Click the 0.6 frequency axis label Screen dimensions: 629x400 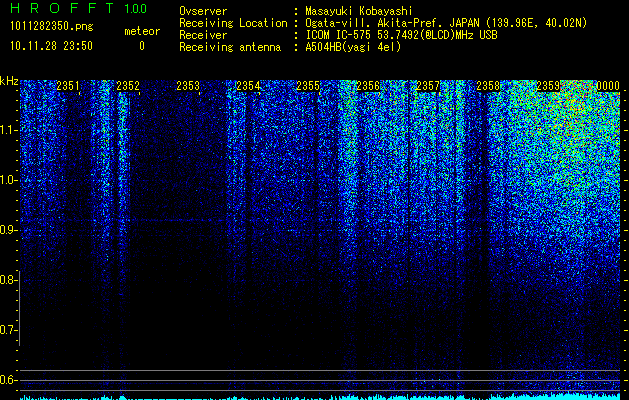coord(9,380)
